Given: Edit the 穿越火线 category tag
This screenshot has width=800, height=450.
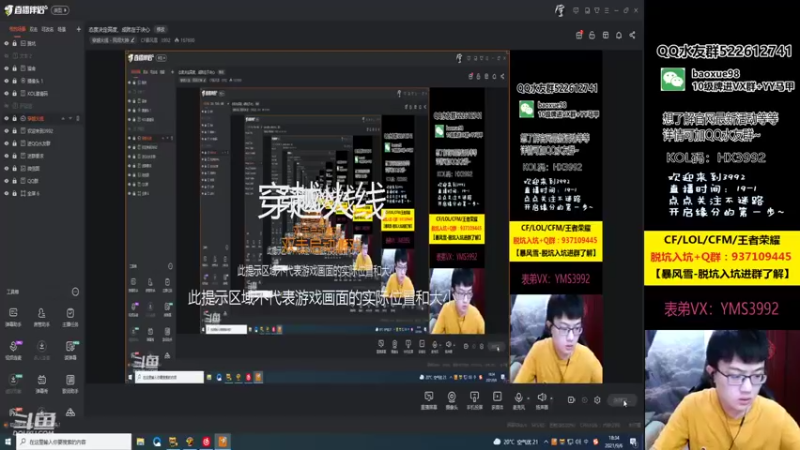Looking at the screenshot, I should pyautogui.click(x=113, y=40).
